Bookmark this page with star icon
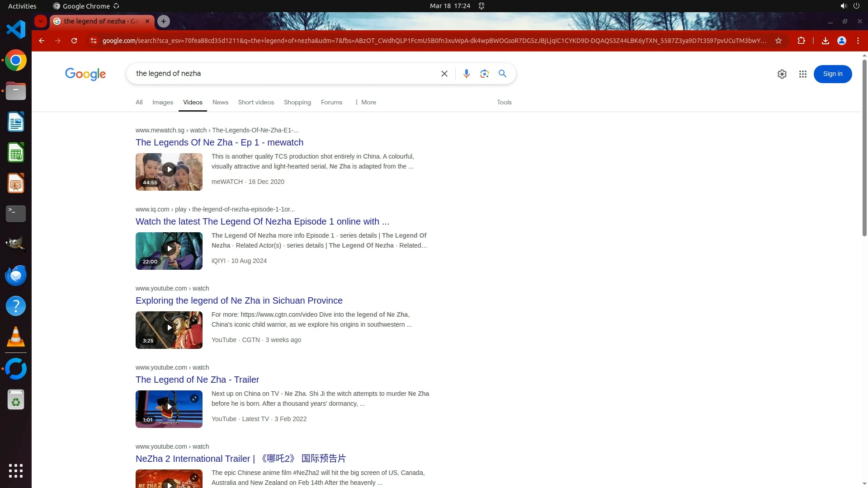 click(778, 41)
